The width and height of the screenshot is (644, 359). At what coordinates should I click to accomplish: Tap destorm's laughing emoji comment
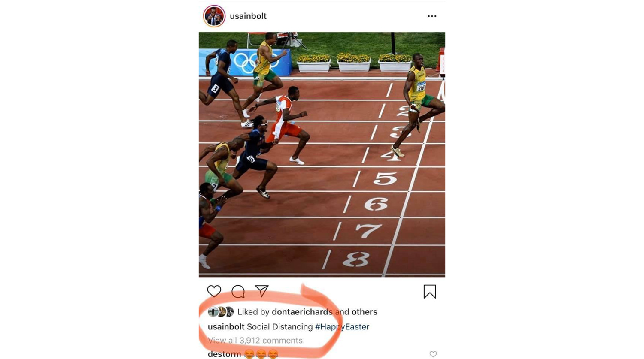pos(261,354)
